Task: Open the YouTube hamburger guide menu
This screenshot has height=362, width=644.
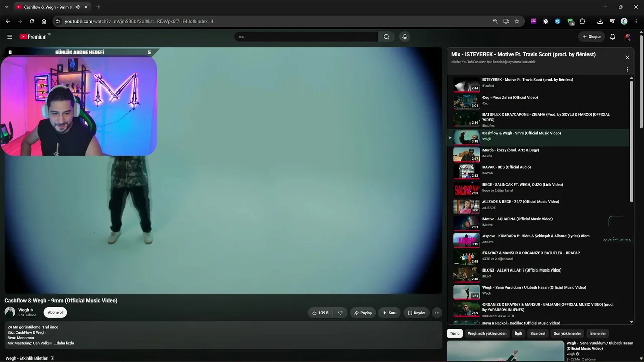Action: (9, 37)
